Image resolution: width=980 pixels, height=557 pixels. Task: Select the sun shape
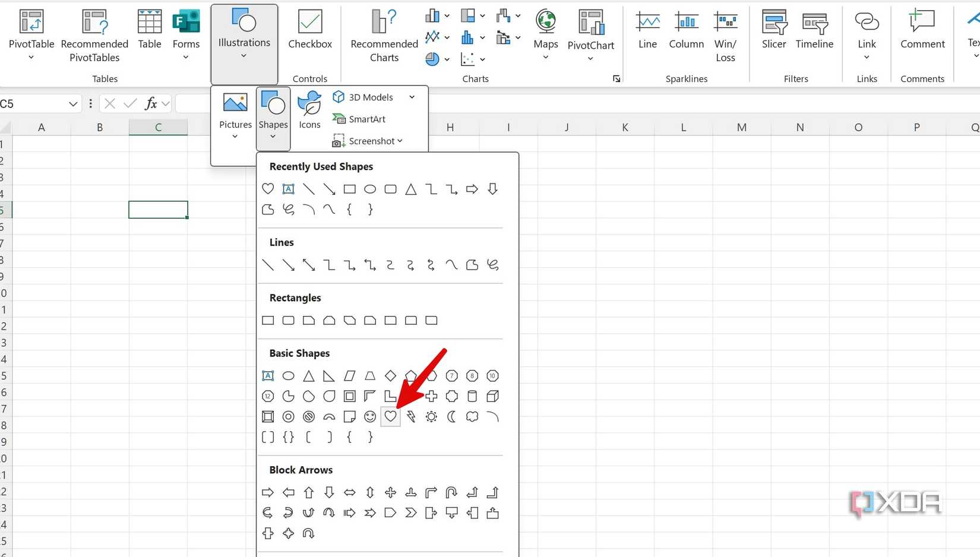point(431,416)
